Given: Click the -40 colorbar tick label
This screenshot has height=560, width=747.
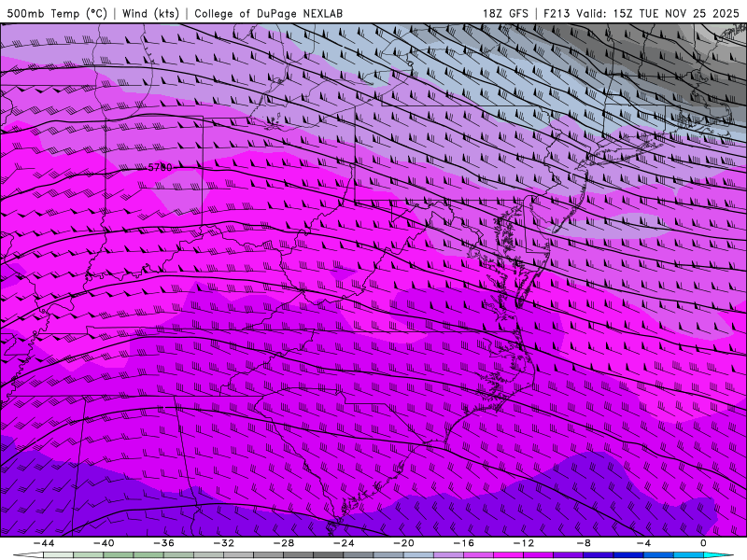Looking at the screenshot, I should 104,543.
